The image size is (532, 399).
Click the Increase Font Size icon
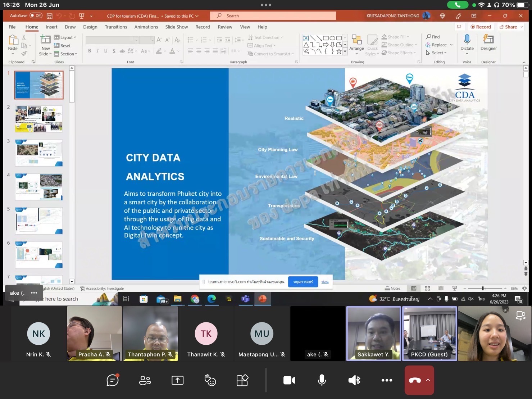point(159,40)
